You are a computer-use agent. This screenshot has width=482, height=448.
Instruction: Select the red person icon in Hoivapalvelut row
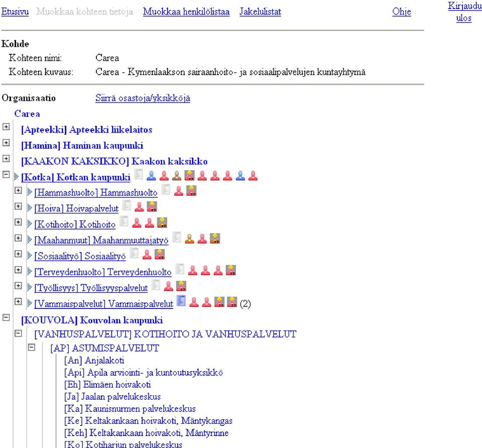139,207
